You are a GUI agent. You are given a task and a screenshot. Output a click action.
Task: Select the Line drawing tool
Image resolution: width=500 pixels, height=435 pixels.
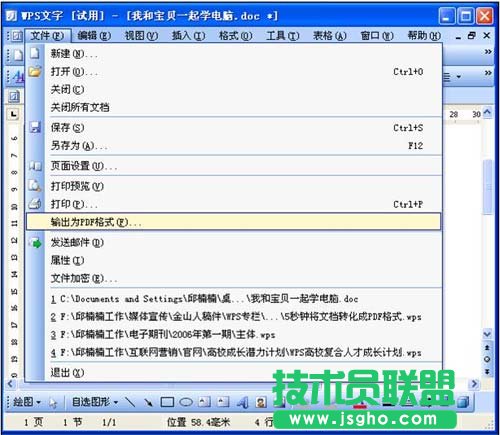click(130, 402)
